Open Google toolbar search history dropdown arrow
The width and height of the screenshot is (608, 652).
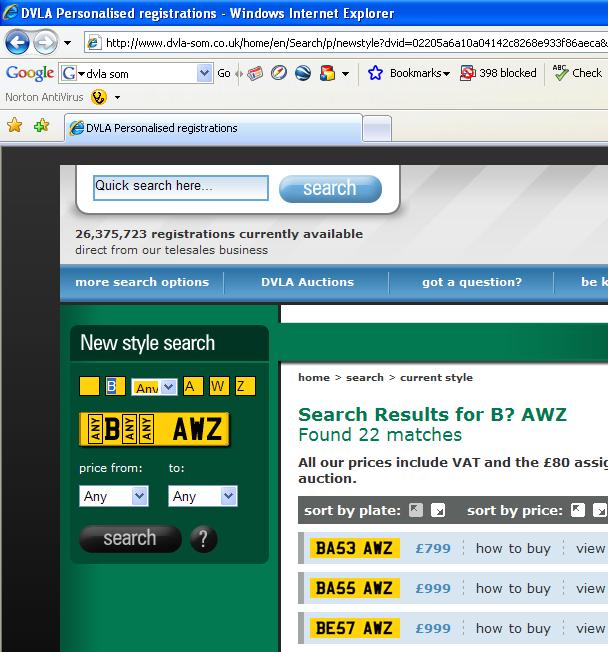pyautogui.click(x=204, y=74)
